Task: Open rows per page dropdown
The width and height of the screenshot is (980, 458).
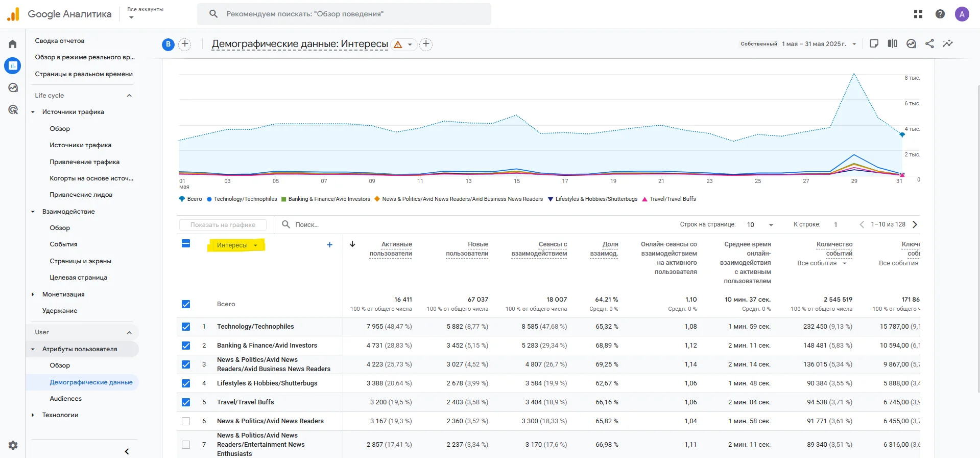Action: (x=760, y=225)
